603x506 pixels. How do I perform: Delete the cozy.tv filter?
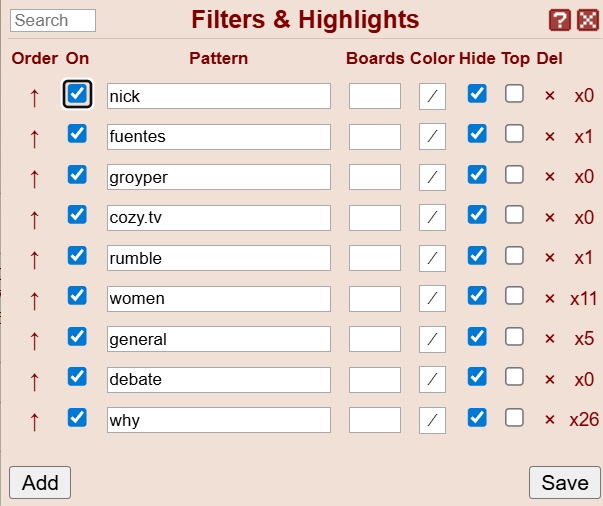click(550, 218)
